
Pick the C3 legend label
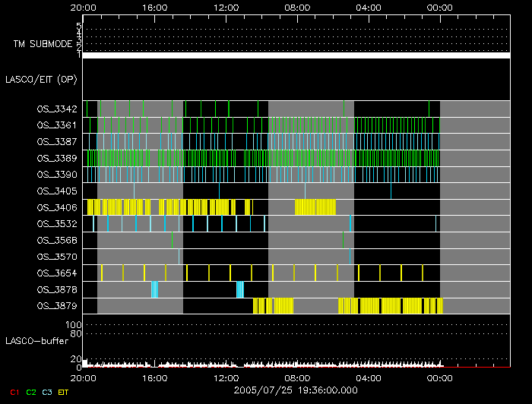[x=48, y=391]
